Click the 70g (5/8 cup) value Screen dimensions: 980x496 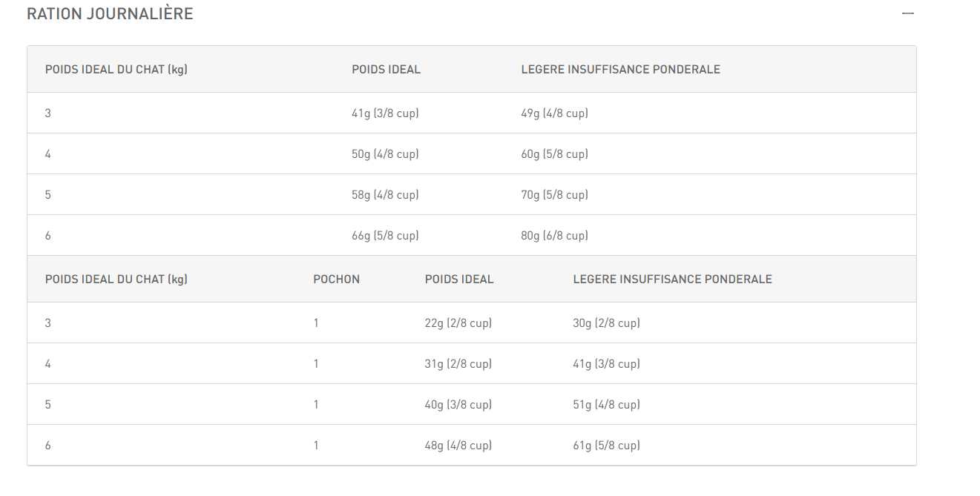tap(554, 195)
